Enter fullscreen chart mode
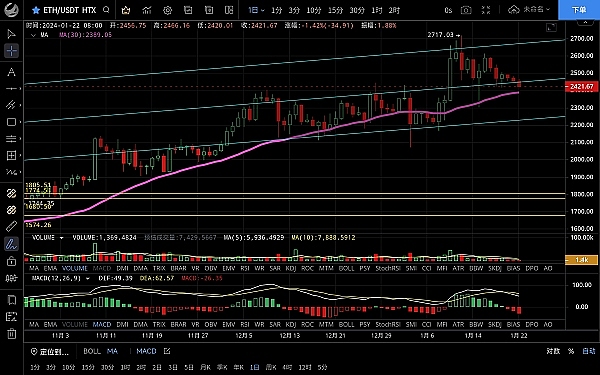 486,10
